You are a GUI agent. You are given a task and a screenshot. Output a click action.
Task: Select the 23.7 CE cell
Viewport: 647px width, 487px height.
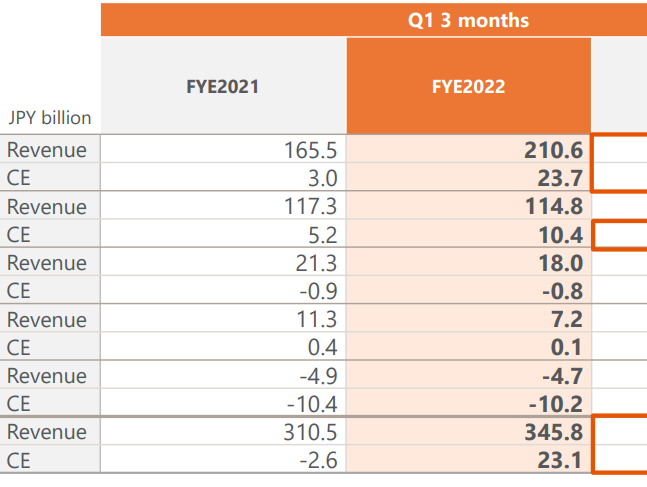point(562,178)
